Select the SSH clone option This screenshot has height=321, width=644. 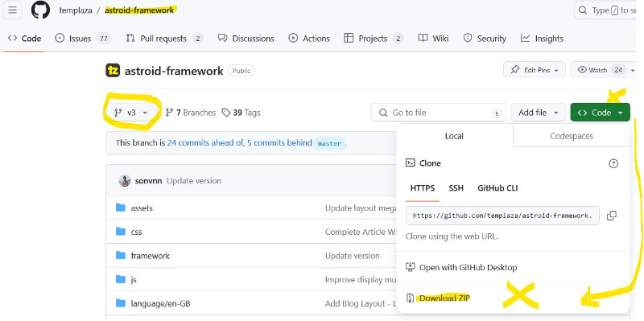(456, 188)
